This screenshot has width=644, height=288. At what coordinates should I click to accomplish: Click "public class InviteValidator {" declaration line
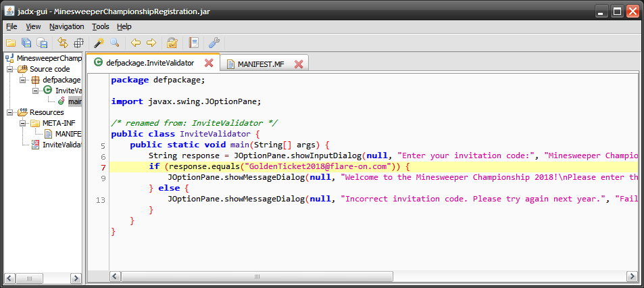click(x=186, y=134)
